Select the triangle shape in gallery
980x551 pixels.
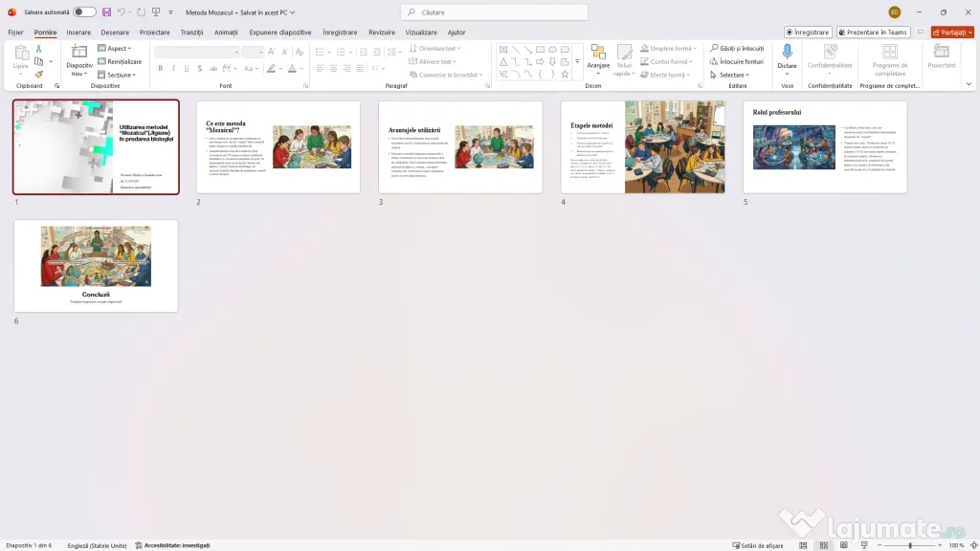[x=503, y=62]
